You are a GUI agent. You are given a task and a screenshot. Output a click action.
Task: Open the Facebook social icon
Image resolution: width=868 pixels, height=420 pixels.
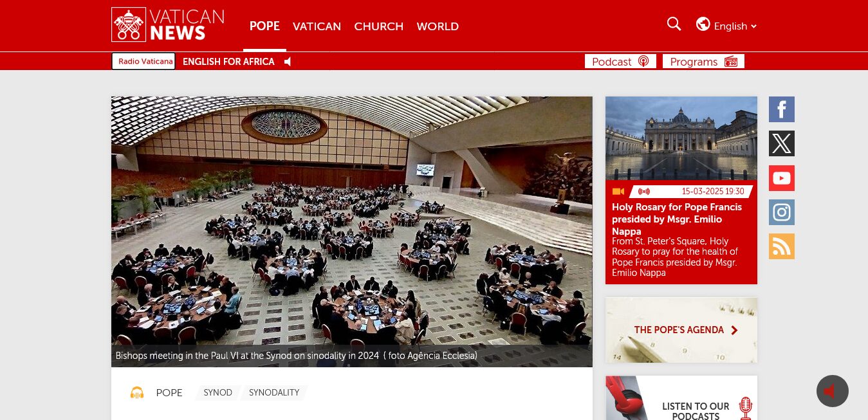[782, 109]
